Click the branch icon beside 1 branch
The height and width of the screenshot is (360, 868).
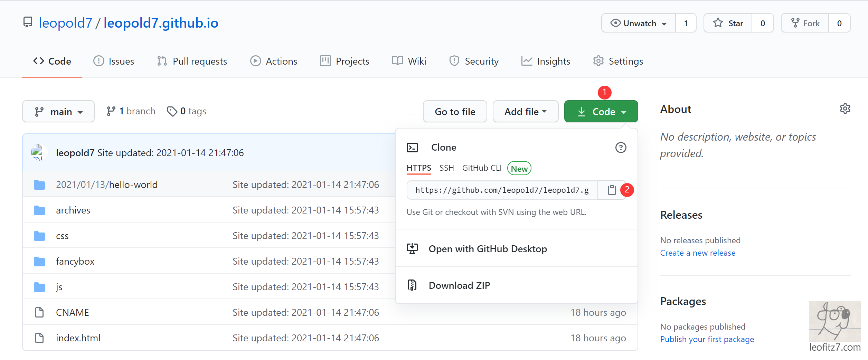tap(111, 111)
